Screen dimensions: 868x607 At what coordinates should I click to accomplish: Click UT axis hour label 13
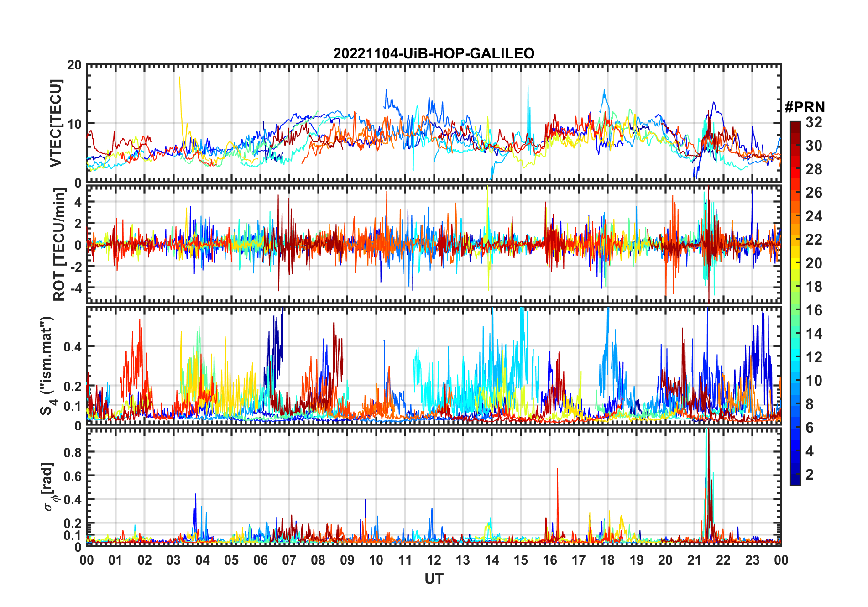point(463,560)
